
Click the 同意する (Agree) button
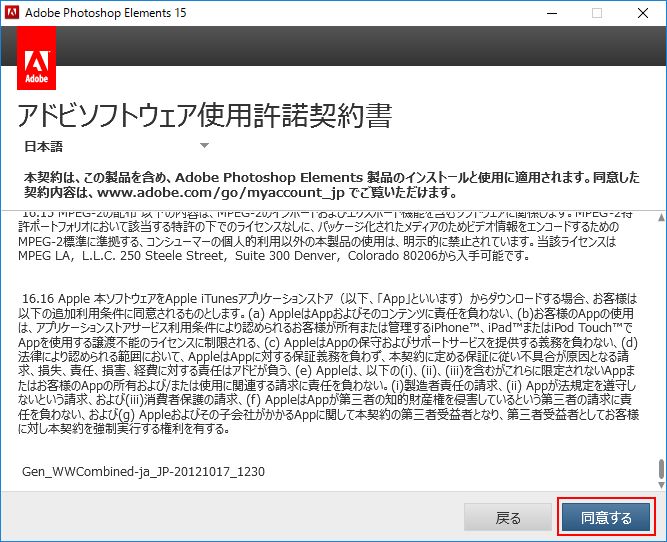606,517
